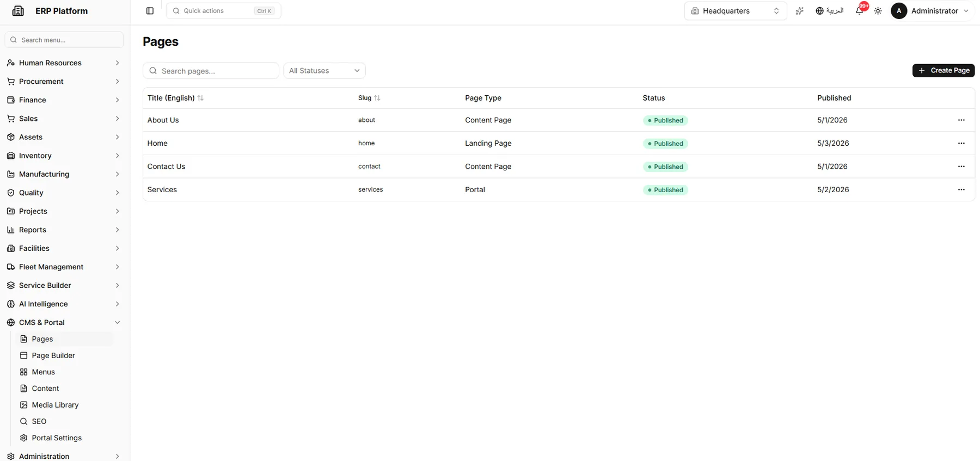Open actions menu for About Us row

(961, 120)
